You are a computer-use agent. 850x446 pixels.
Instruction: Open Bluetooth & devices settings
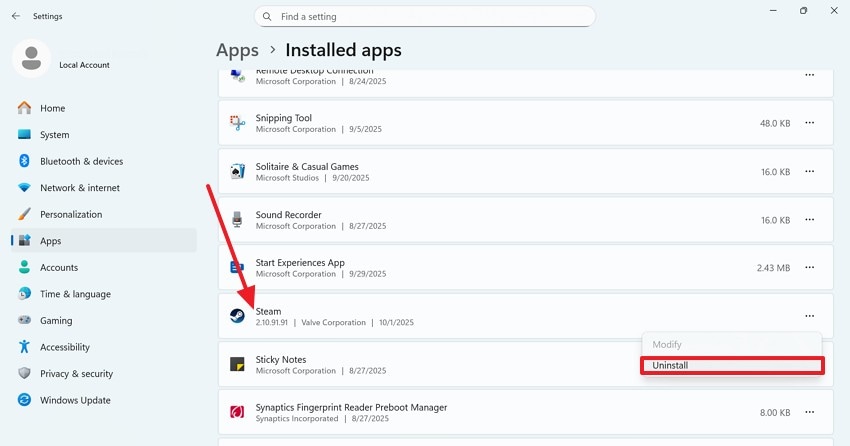(81, 161)
